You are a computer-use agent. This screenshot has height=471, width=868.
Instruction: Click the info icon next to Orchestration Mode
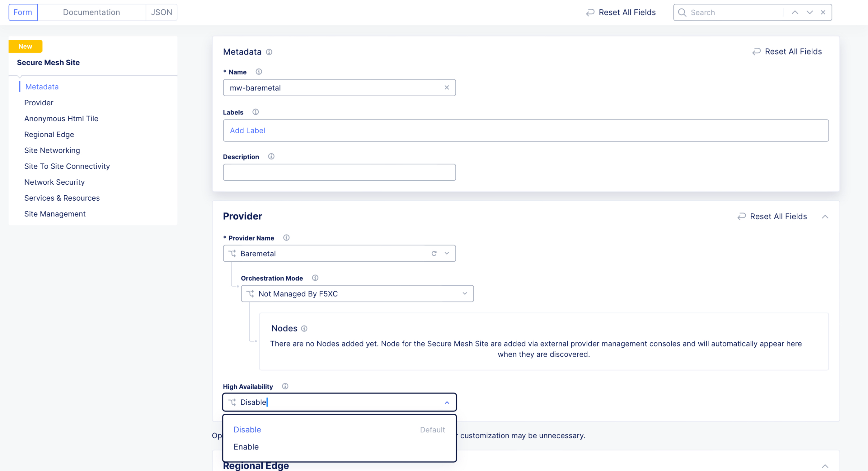315,278
